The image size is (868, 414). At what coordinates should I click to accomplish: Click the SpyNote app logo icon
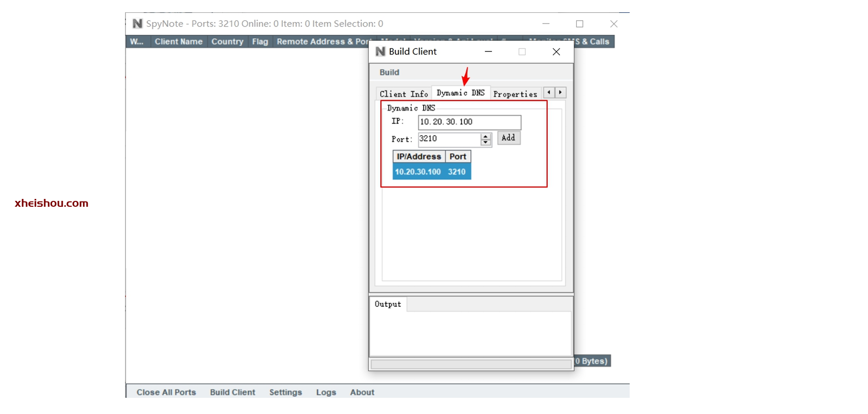(x=137, y=24)
